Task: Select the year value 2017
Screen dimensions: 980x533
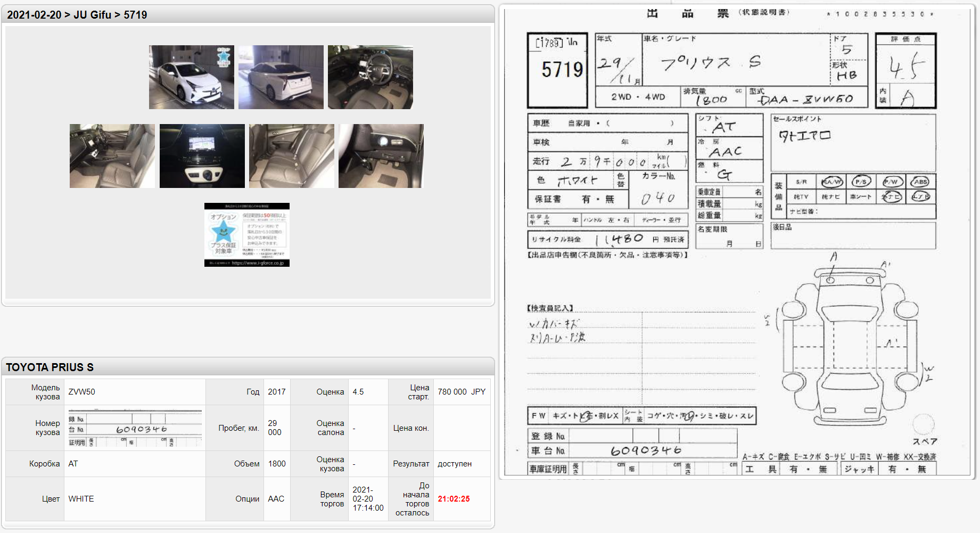Action: [x=277, y=392]
